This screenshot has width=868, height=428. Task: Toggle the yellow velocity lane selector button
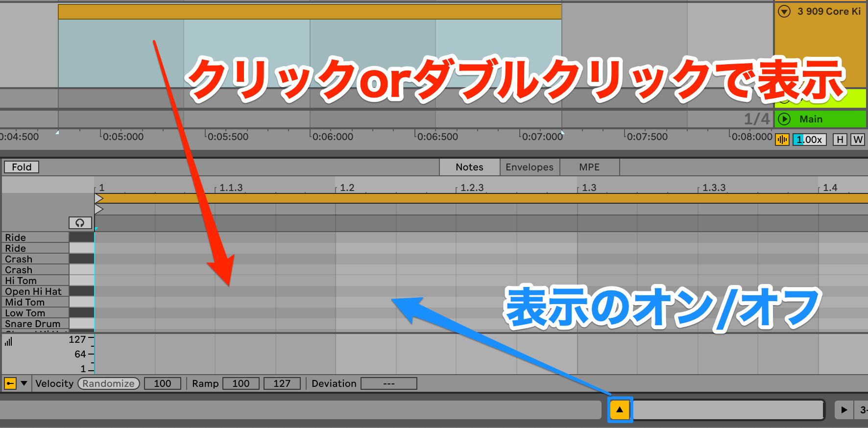tap(10, 383)
